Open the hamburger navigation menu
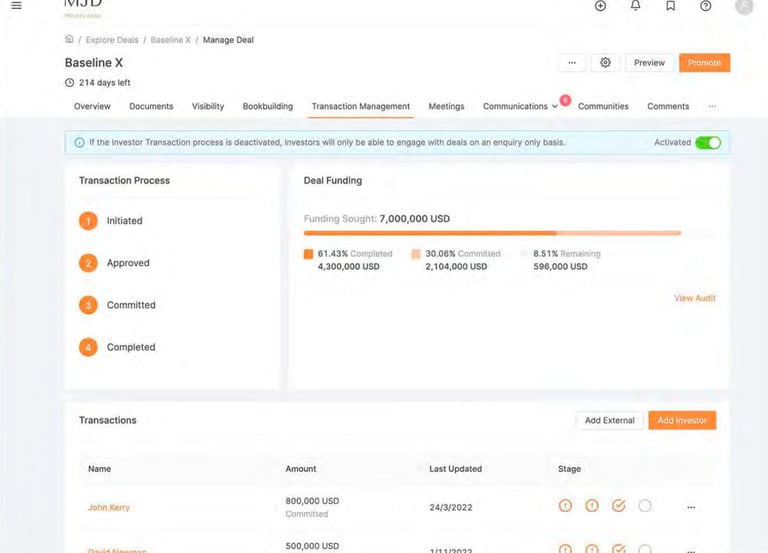Viewport: 768px width, 553px height. point(16,6)
